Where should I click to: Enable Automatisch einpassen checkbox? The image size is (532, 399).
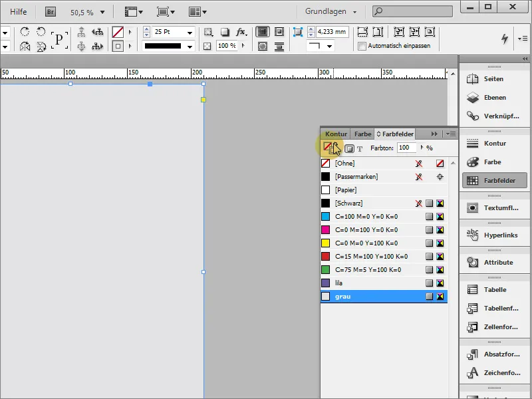click(362, 46)
